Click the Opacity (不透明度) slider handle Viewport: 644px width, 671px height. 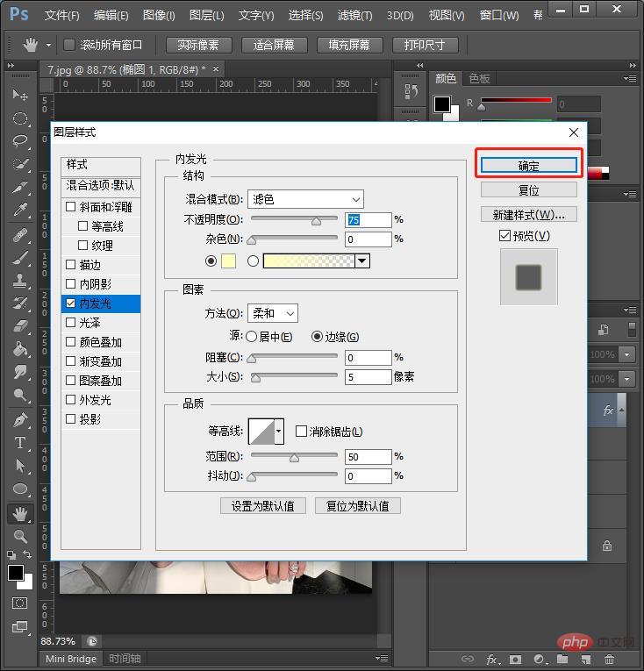[316, 221]
